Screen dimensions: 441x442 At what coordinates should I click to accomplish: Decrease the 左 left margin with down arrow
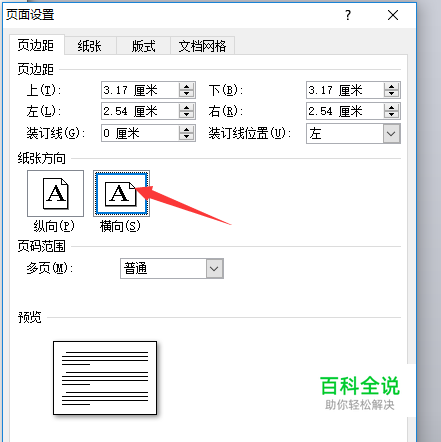186,115
